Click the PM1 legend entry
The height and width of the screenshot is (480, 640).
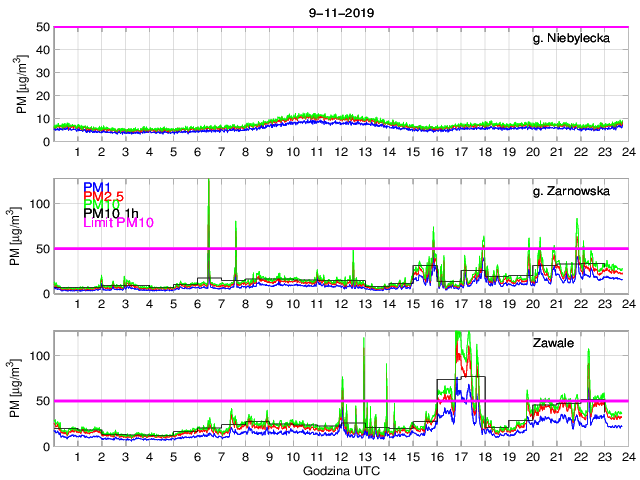[97, 187]
